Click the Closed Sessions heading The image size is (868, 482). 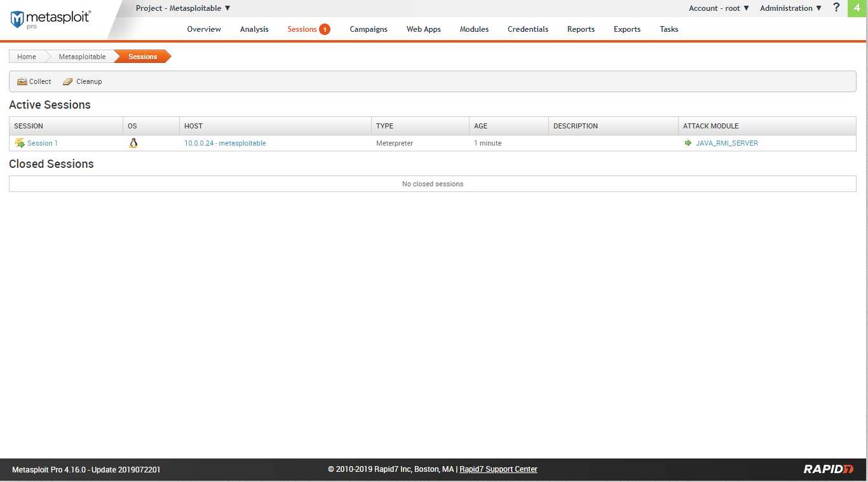tap(51, 164)
